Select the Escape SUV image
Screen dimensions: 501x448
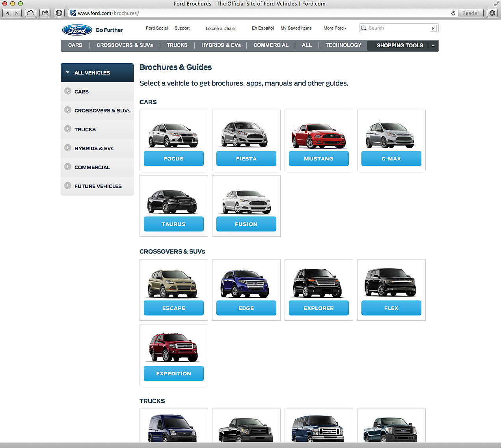pyautogui.click(x=173, y=284)
